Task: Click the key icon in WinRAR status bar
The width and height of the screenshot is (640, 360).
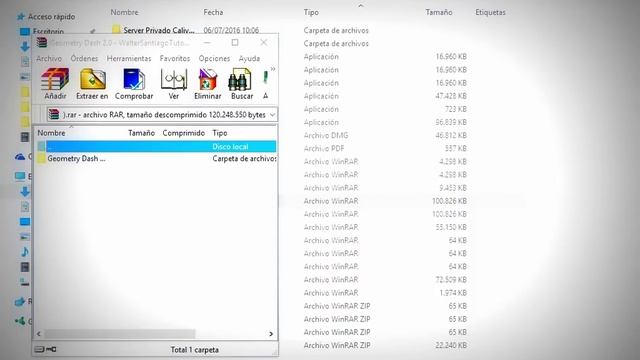Action: point(51,349)
